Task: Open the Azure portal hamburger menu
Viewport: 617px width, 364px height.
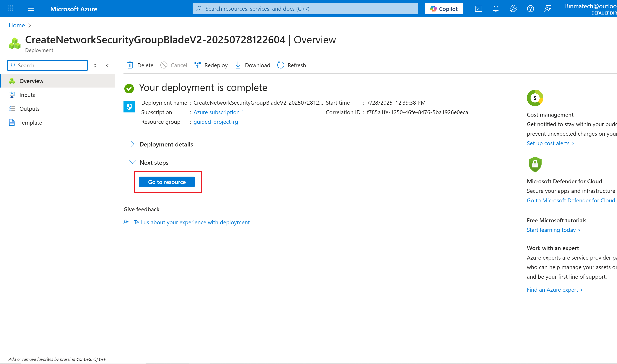Action: [31, 9]
